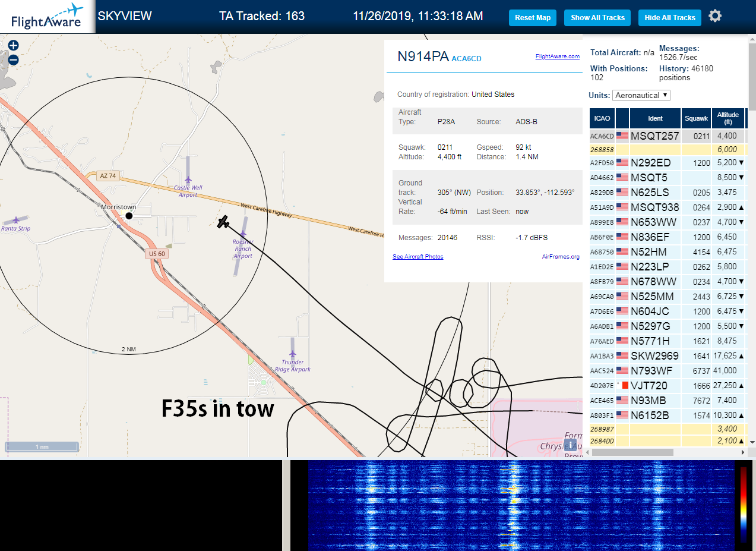
Task: Sort table by ICAO column header
Action: (602, 118)
